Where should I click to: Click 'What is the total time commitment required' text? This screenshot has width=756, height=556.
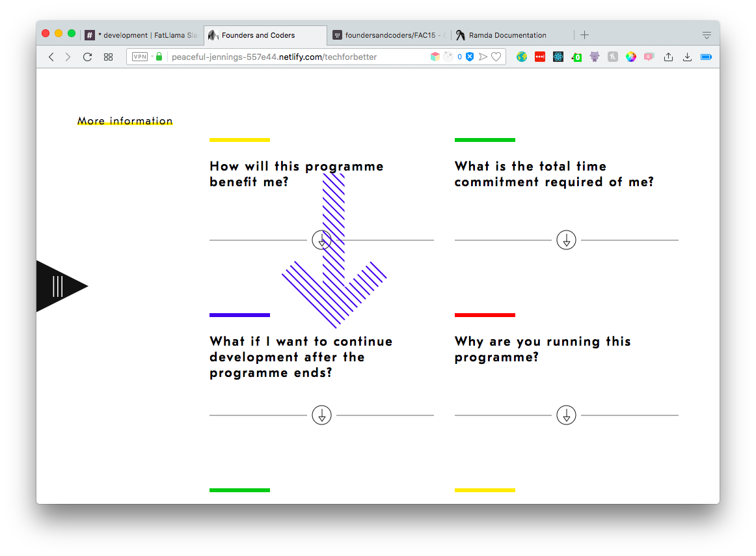(x=554, y=174)
